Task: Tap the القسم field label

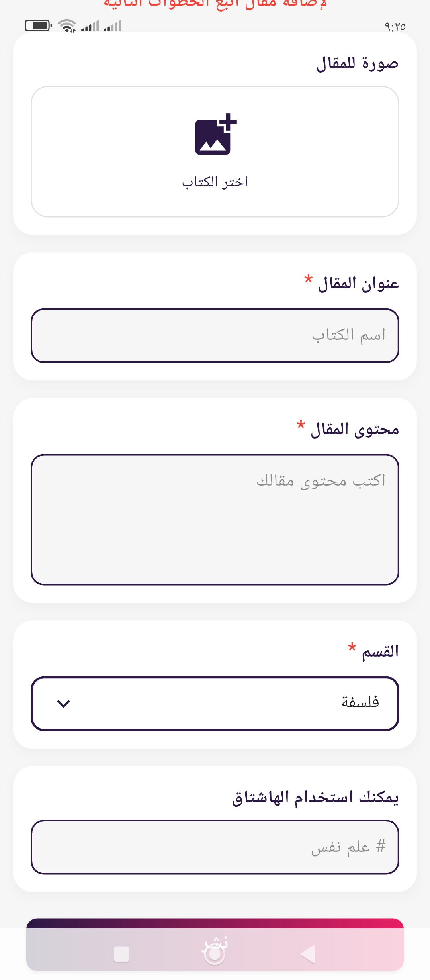Action: click(380, 651)
